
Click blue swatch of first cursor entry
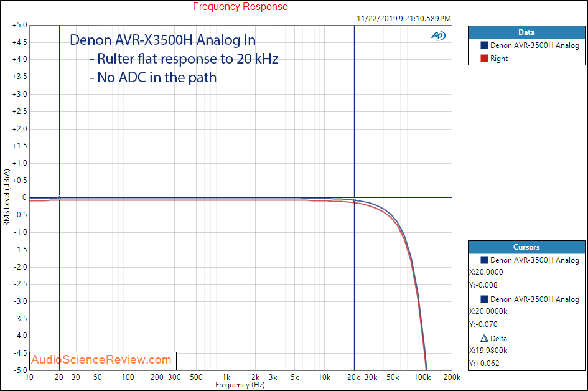(484, 260)
